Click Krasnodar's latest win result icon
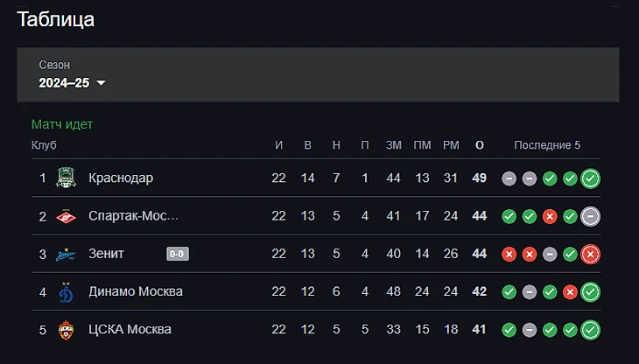The width and height of the screenshot is (639, 364). (x=590, y=178)
